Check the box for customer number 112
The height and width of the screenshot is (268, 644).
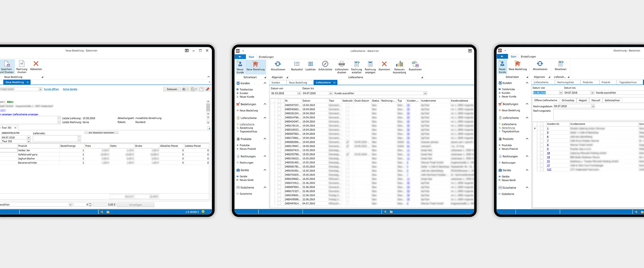coord(541,170)
